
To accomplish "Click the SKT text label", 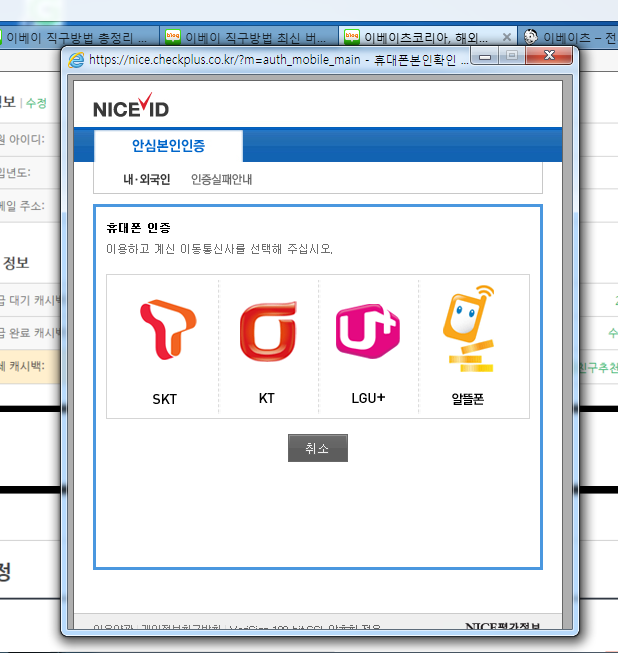I will [x=164, y=399].
